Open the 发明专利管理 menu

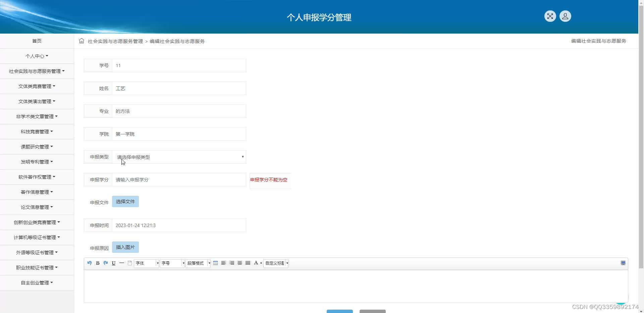[37, 162]
